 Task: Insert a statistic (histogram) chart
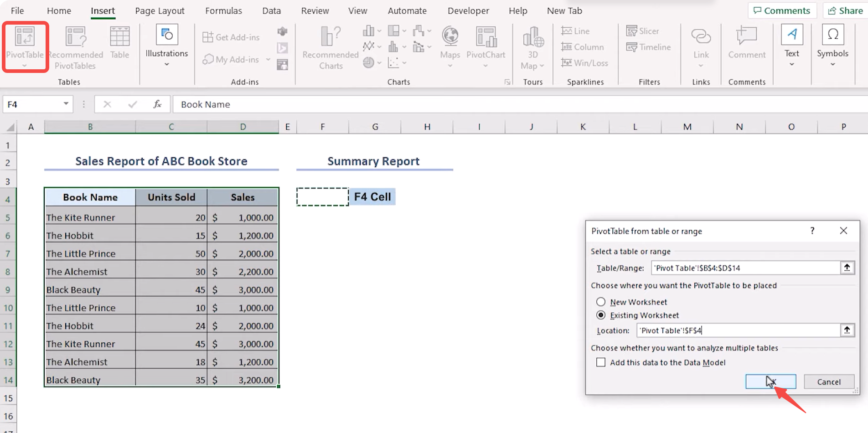click(x=397, y=46)
